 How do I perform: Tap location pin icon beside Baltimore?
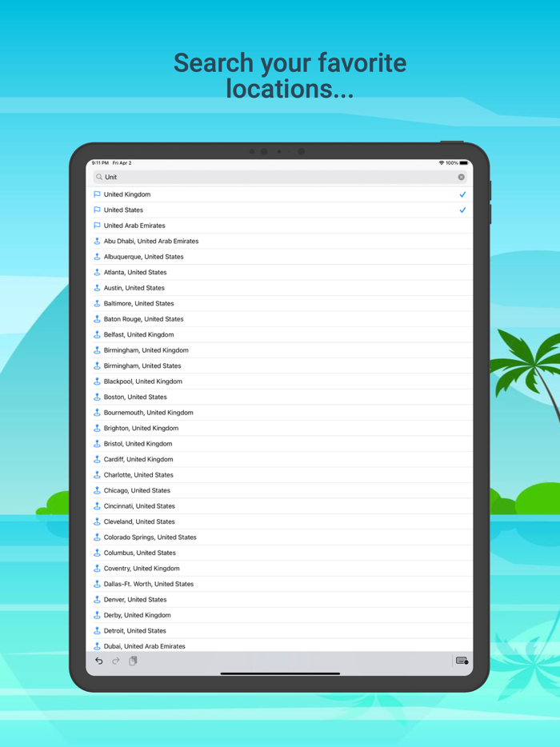[97, 303]
